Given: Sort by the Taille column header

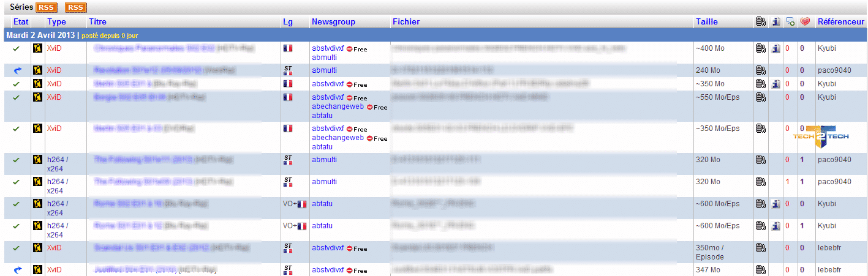Looking at the screenshot, I should 706,22.
